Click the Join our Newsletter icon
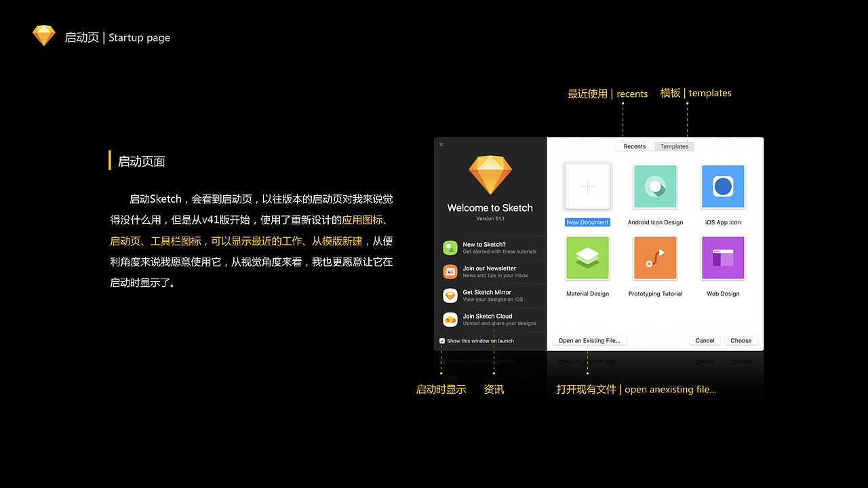Screen dimensions: 868x488 point(450,271)
